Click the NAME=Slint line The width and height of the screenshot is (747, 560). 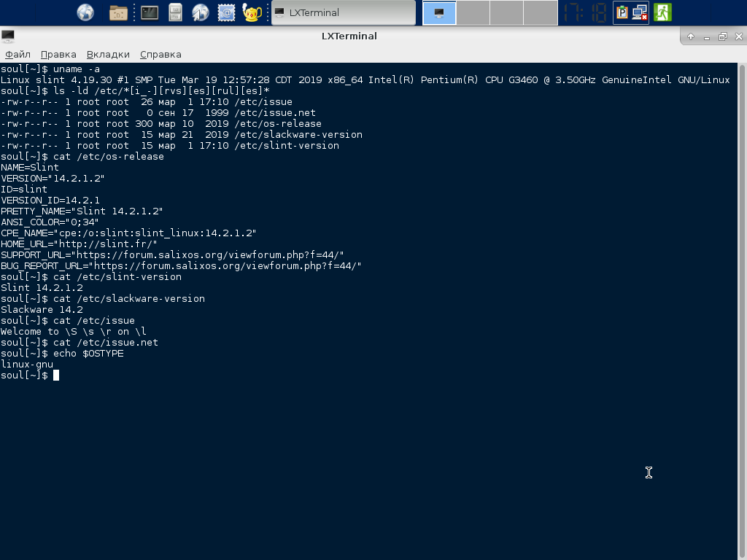tap(30, 168)
